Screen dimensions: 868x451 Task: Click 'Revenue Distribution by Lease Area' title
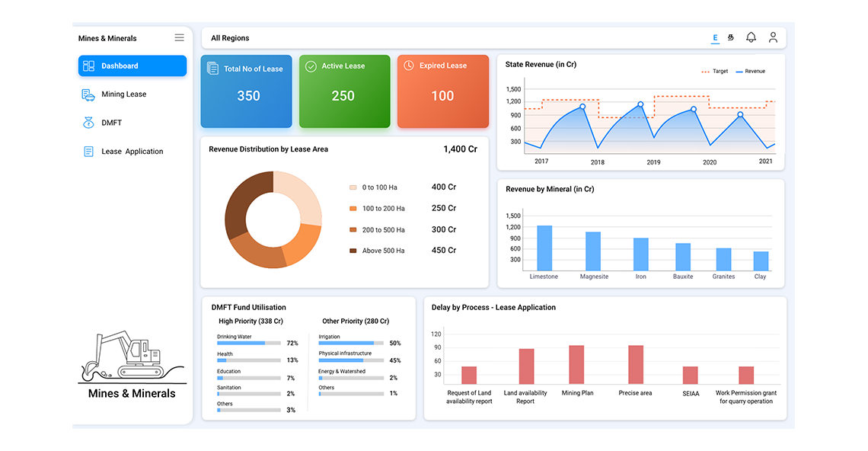(x=269, y=149)
